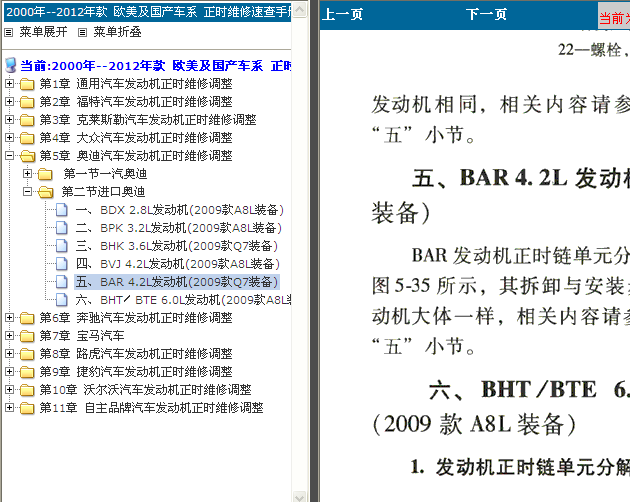Expand 第8章 路虎汽车 node
Image resolution: width=630 pixels, height=502 pixels.
coord(9,354)
